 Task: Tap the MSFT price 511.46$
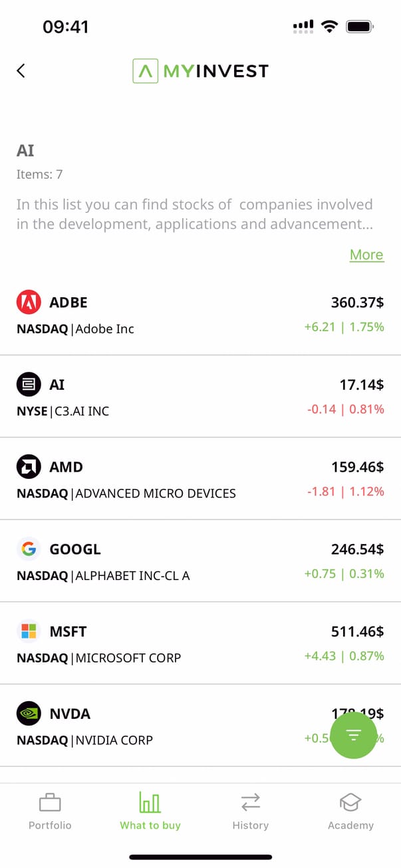tap(357, 631)
